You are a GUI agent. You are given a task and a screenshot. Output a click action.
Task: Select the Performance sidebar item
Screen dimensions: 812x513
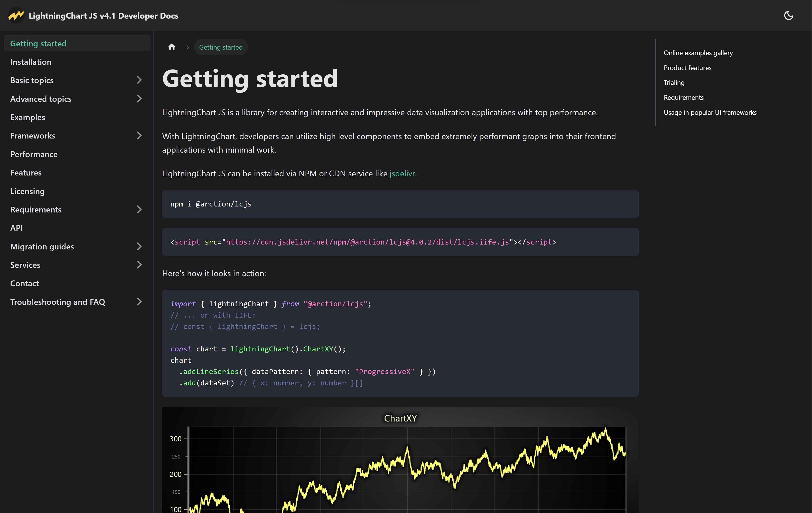34,154
